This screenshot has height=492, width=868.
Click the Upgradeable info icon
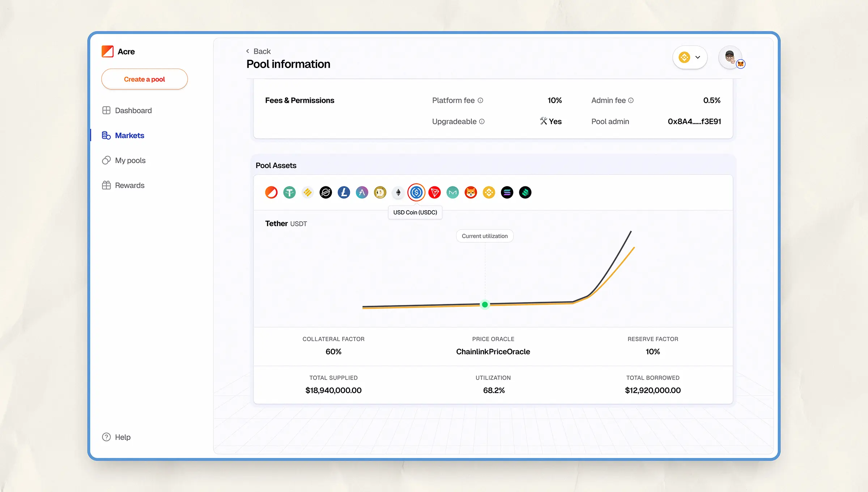coord(482,122)
